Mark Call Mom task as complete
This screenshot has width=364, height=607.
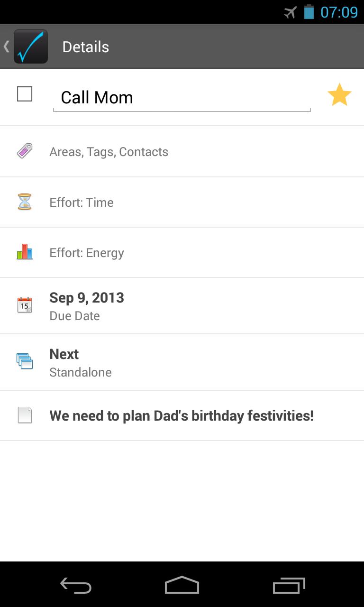[25, 94]
